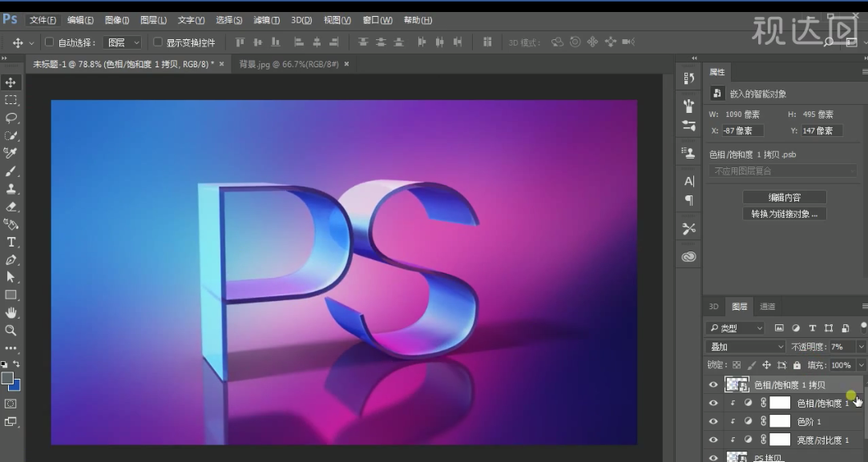This screenshot has width=868, height=462.
Task: Select the Rectangular Marquee tool
Action: click(10, 100)
